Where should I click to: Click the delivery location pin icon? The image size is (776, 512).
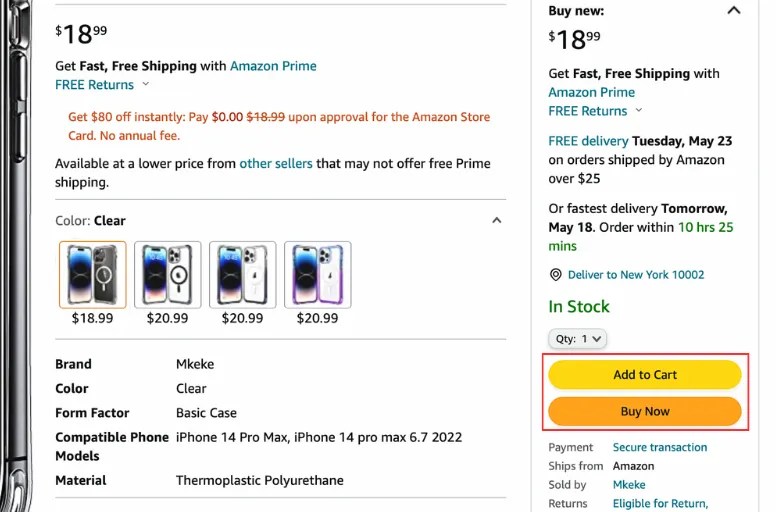tap(556, 275)
